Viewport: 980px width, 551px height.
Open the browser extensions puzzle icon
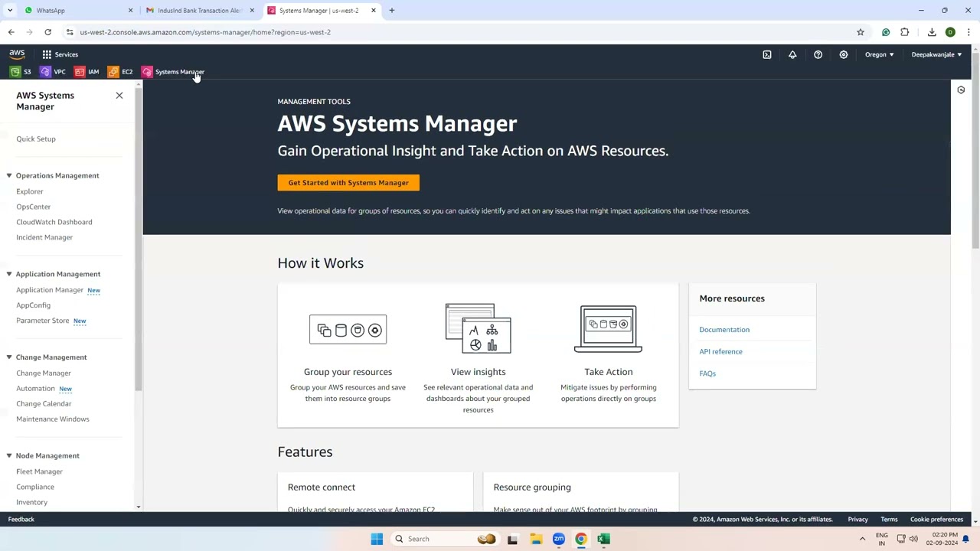coord(905,32)
